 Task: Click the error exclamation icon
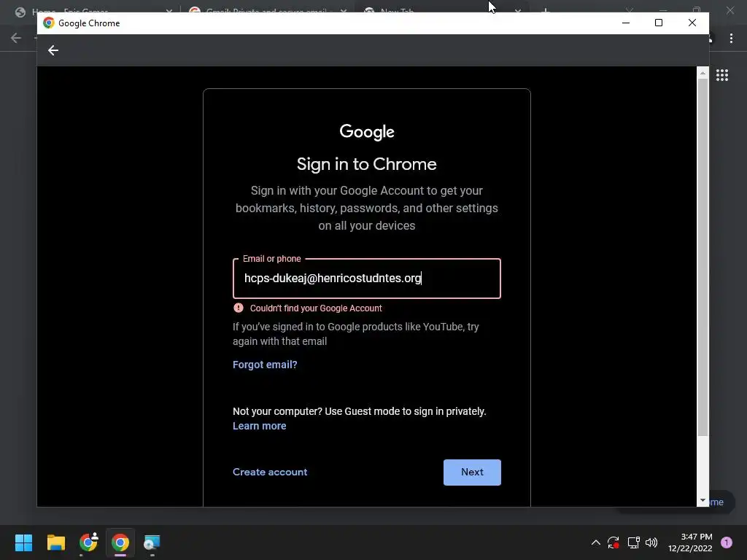(x=239, y=308)
